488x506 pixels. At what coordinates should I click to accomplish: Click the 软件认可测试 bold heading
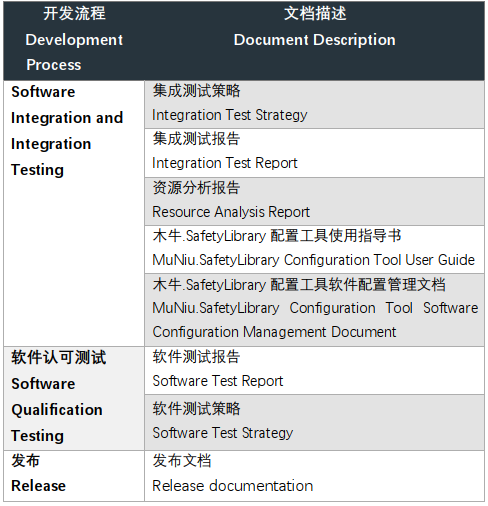click(x=59, y=358)
